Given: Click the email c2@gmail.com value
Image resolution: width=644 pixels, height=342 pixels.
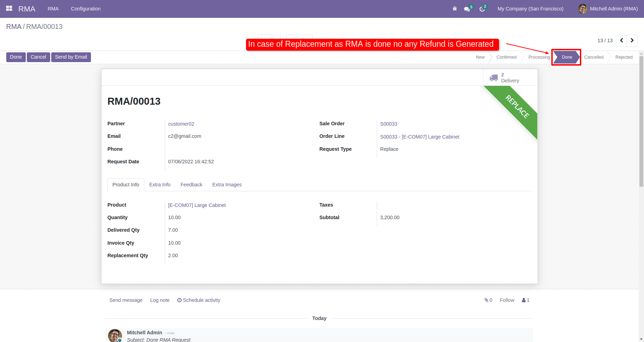Looking at the screenshot, I should coord(185,136).
